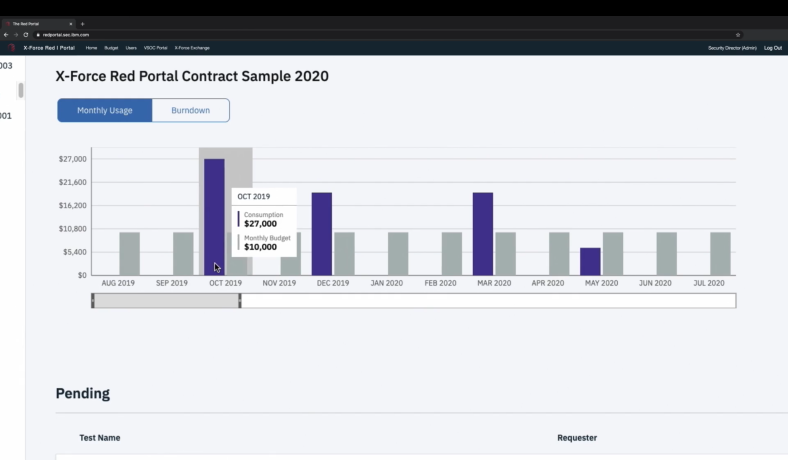Click the Requester column header
This screenshot has height=460, width=788.
(x=577, y=438)
